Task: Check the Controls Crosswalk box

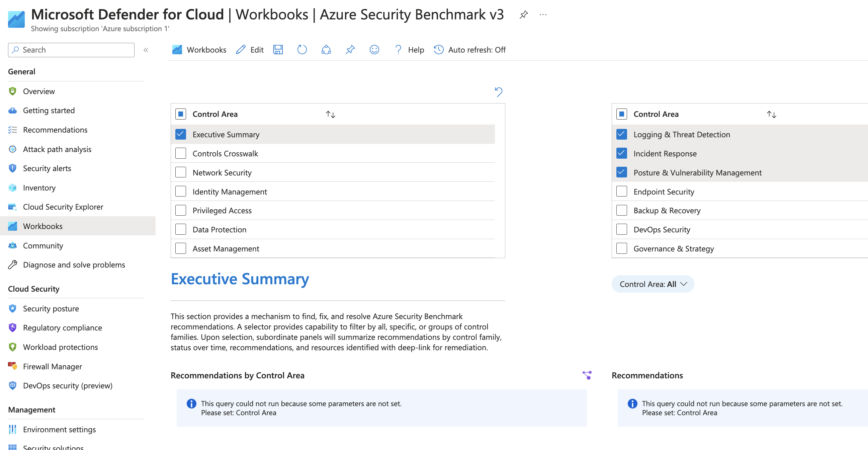Action: [x=181, y=153]
